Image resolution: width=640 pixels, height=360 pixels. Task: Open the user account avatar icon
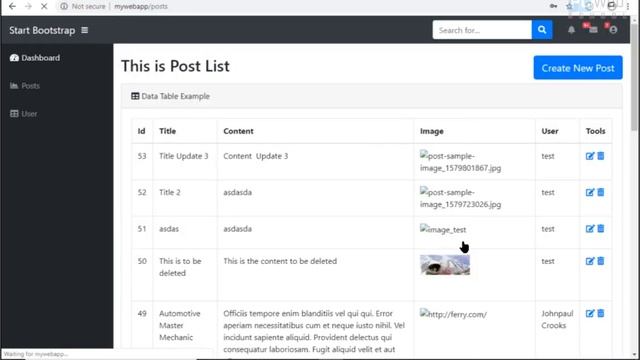coord(613,30)
